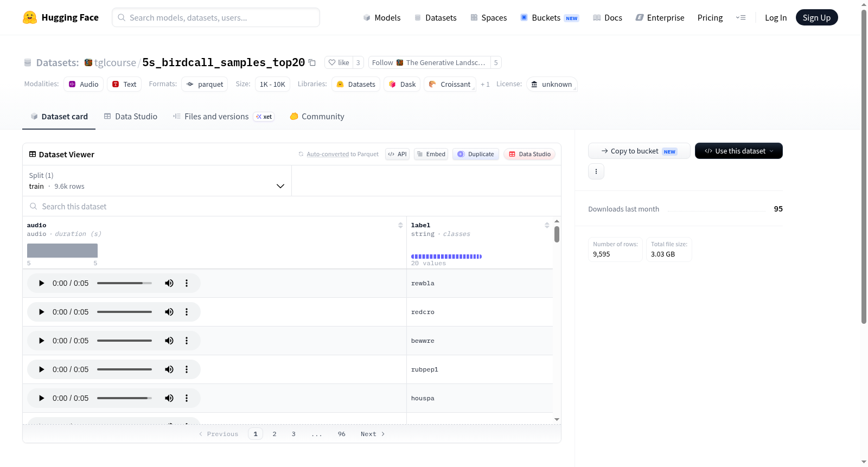The height and width of the screenshot is (467, 868).
Task: Open the Split train dropdown
Action: pyautogui.click(x=157, y=181)
